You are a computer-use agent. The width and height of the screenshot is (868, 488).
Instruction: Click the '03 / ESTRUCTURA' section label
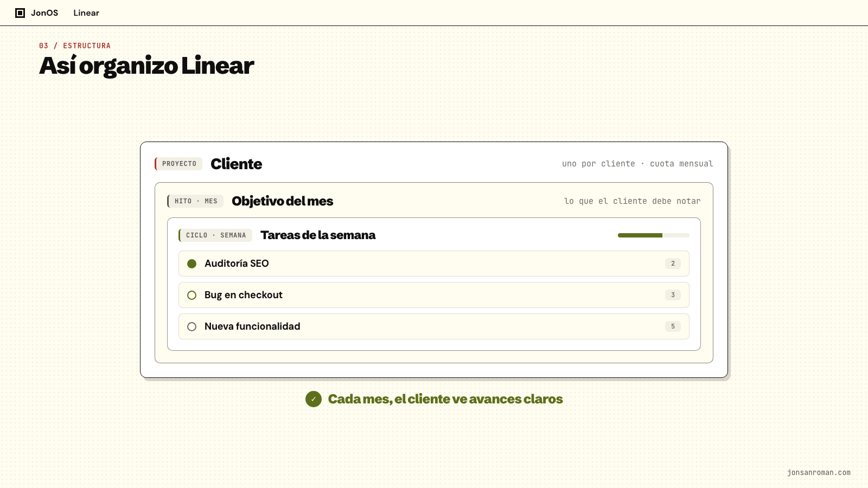click(75, 46)
